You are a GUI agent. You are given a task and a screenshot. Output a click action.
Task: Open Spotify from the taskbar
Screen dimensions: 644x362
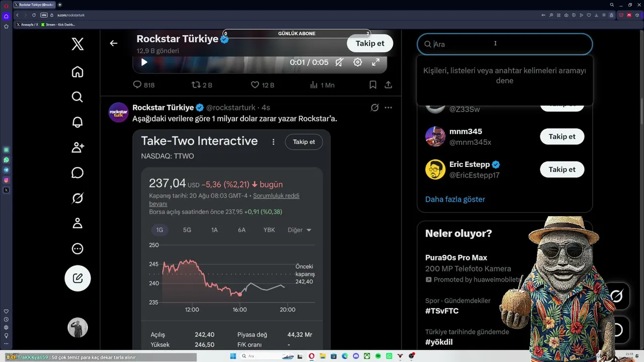(378, 356)
